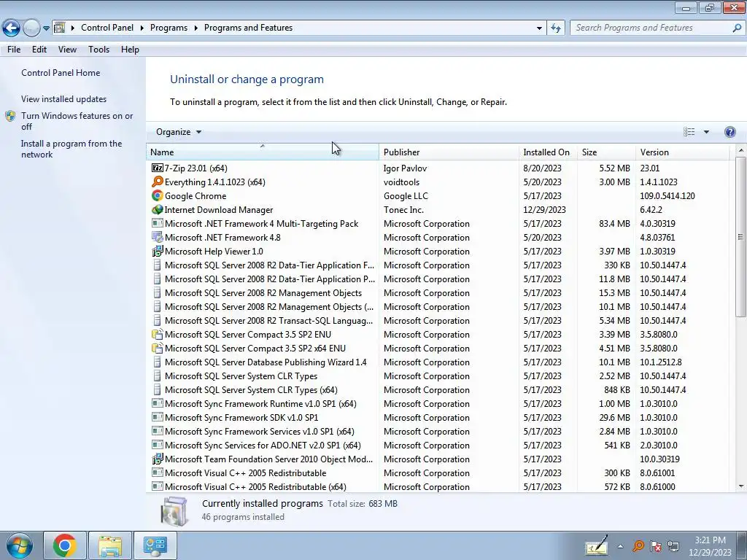Click the 83.4 MB size cell

tap(614, 224)
